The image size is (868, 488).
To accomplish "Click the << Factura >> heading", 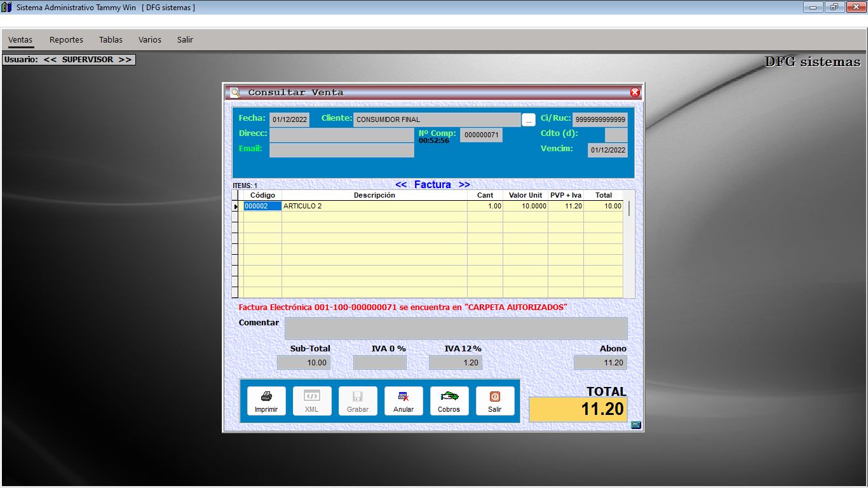I will (433, 184).
